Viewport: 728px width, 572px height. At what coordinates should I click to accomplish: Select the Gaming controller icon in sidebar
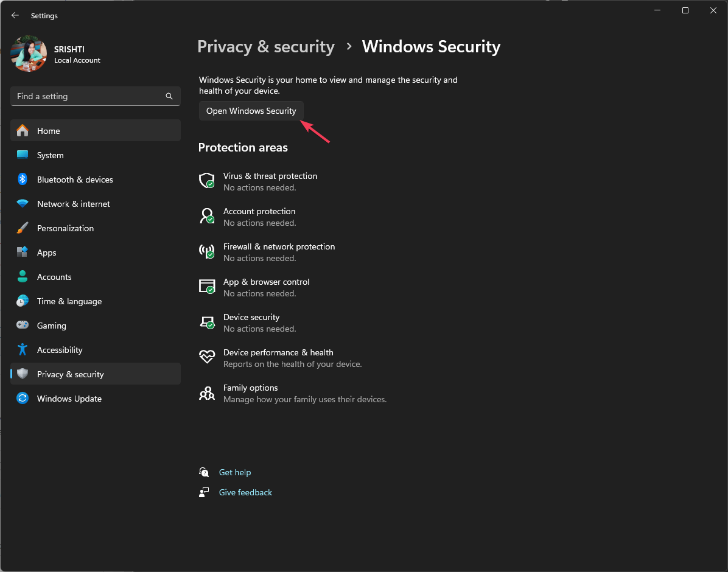coord(23,325)
